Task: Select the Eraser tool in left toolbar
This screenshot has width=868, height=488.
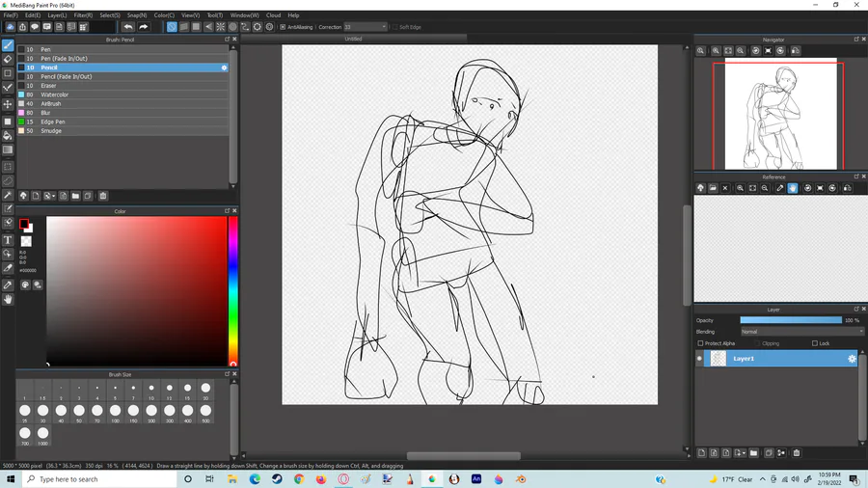Action: click(x=8, y=59)
